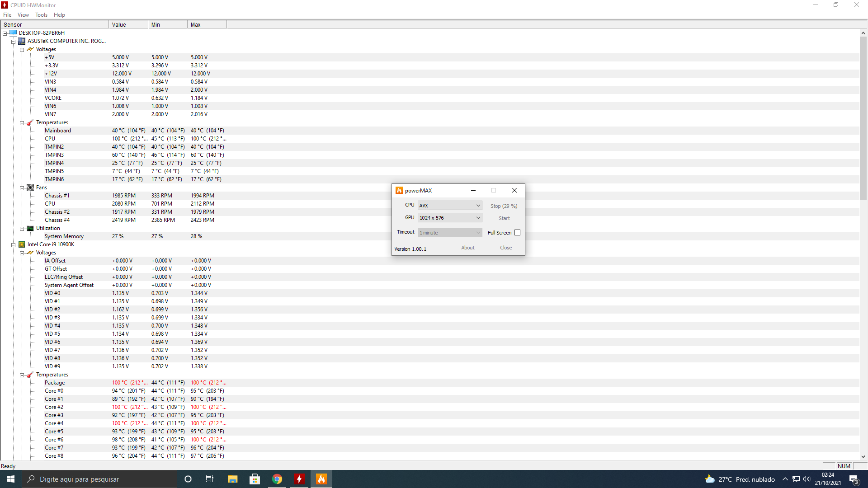Select the Chassis #4 fan row
Image resolution: width=868 pixels, height=488 pixels.
pos(429,220)
